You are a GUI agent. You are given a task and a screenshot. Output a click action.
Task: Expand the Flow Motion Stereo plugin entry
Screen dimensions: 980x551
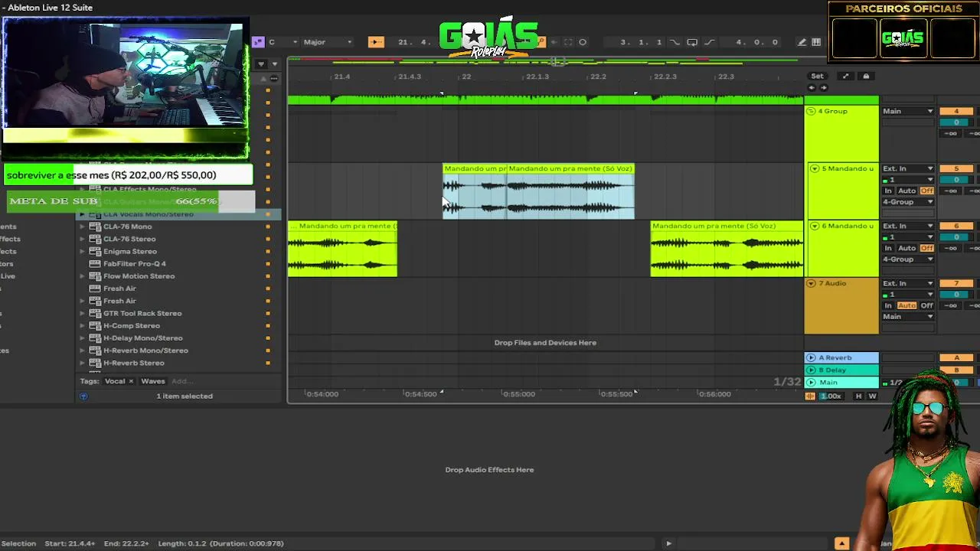coord(82,275)
